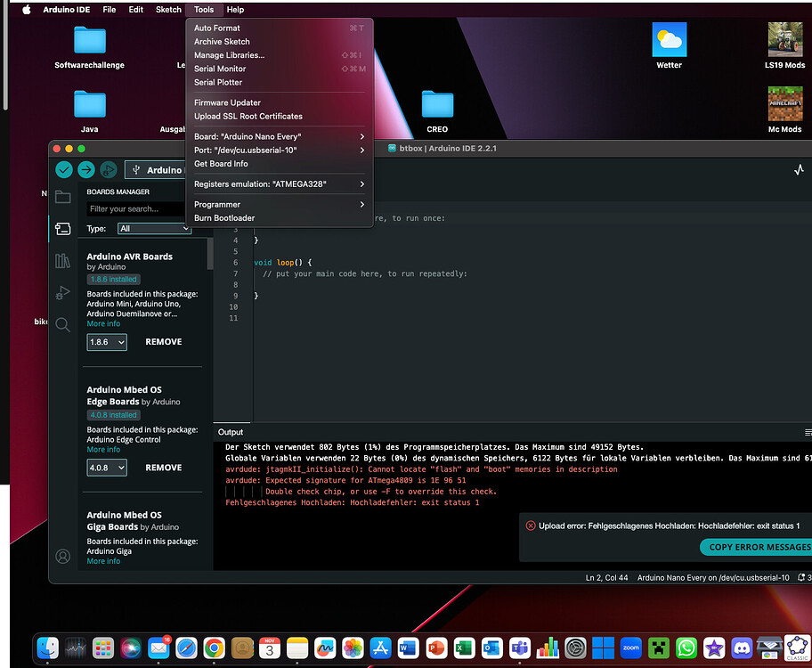Click the Verify checkmark button

[64, 169]
